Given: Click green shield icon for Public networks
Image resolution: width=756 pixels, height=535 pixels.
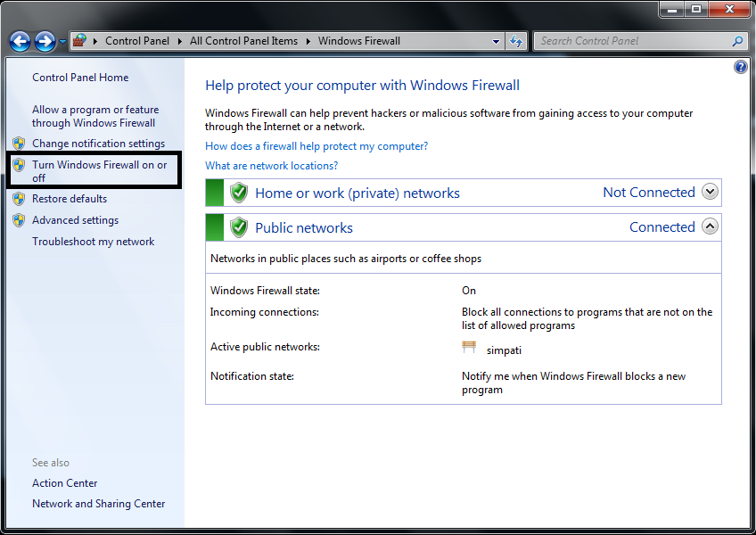Looking at the screenshot, I should coord(239,227).
